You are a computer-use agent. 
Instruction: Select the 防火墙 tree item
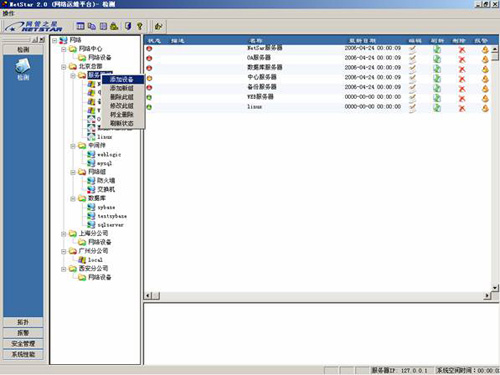click(x=106, y=180)
